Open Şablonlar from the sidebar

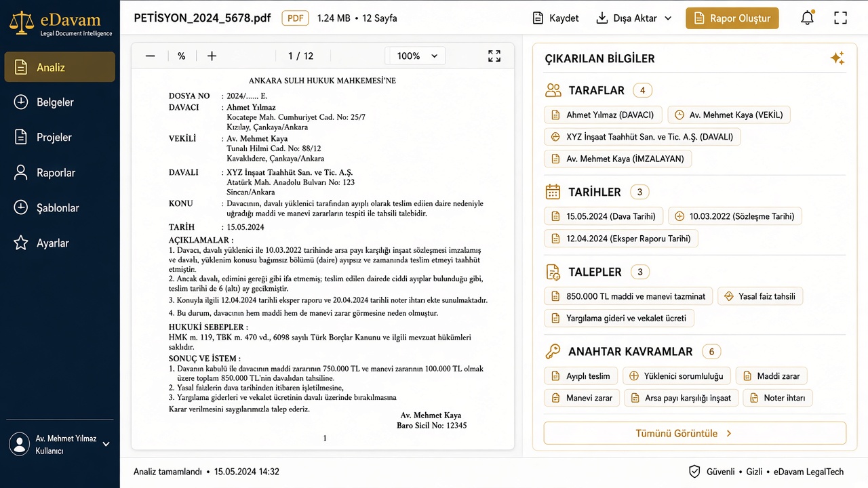coord(60,208)
